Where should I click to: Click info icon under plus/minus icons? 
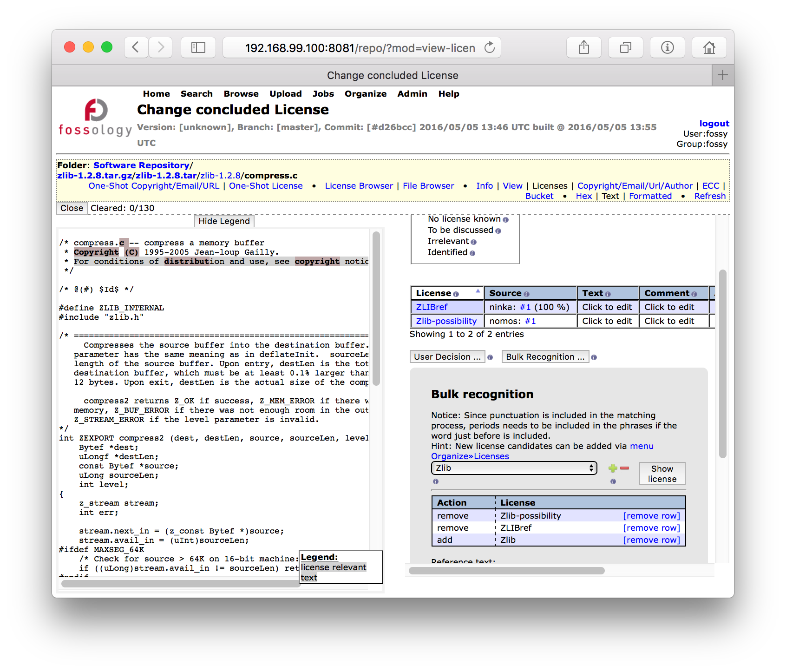tap(613, 481)
